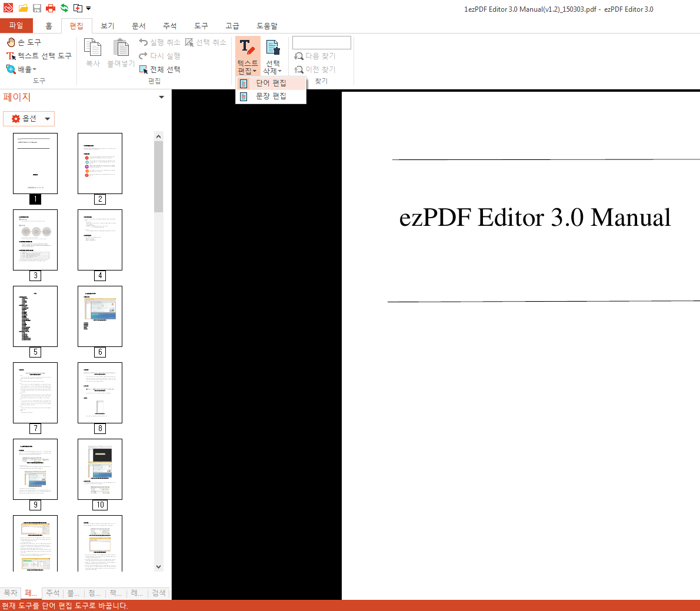Open the 배율 zoom dropdown
This screenshot has height=611, width=700.
tap(21, 69)
